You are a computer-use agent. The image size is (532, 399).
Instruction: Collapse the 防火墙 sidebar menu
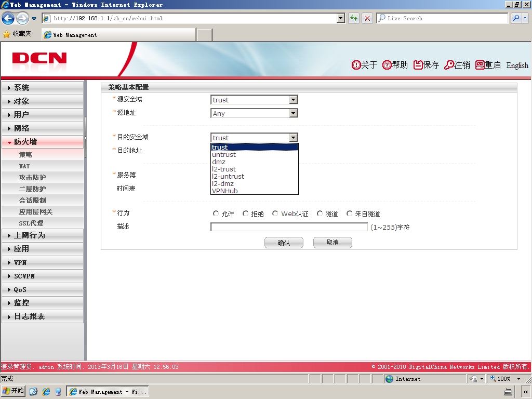pyautogui.click(x=43, y=142)
